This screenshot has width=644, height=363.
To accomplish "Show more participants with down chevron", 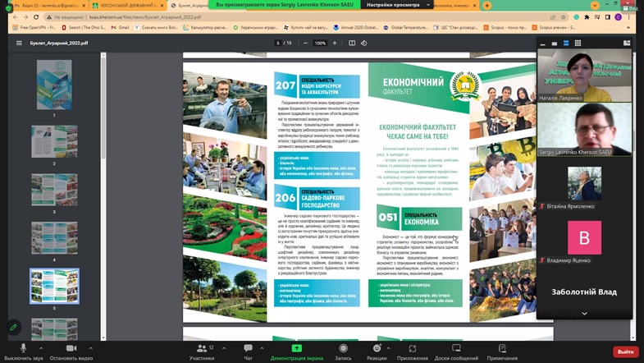I will coord(584,314).
